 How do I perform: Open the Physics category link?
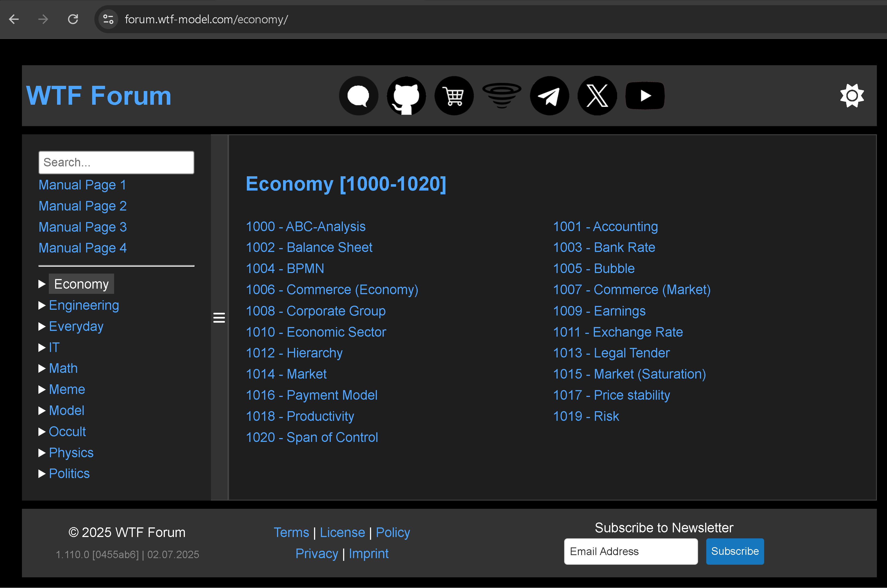[x=71, y=453]
